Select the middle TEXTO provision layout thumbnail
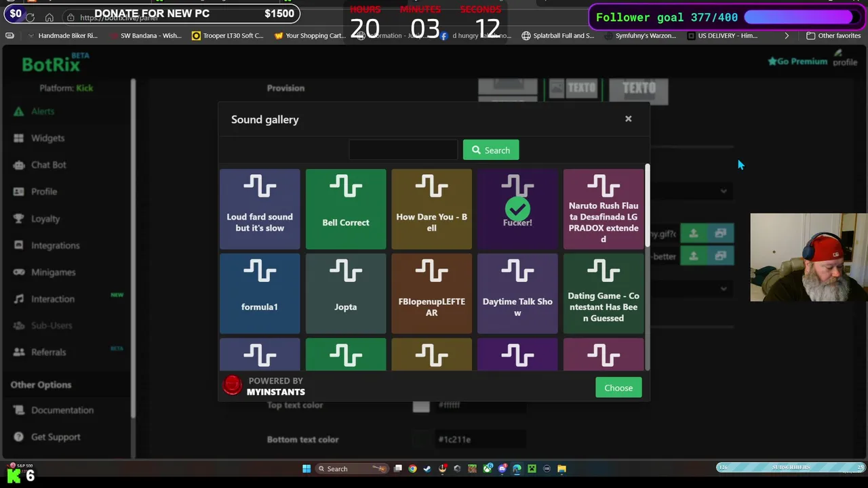Screen dimensions: 868x488 pyautogui.click(x=573, y=90)
